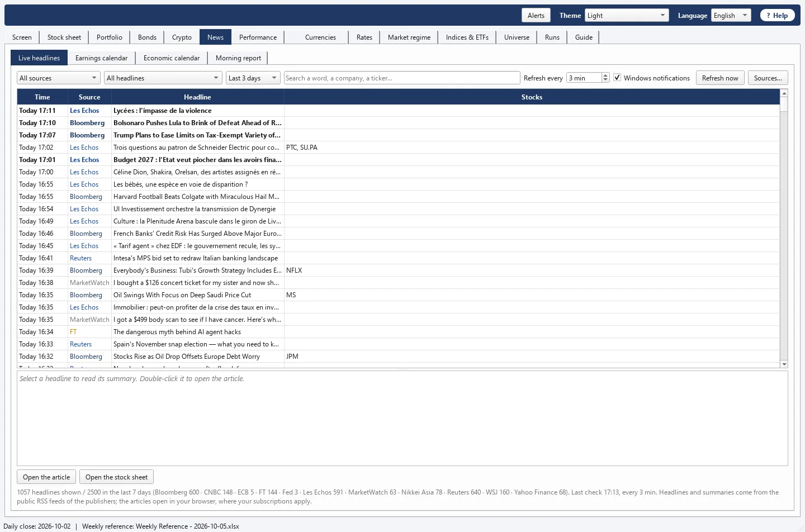The width and height of the screenshot is (805, 532).
Task: Open the Economic calendar sub-tab
Action: 172,58
